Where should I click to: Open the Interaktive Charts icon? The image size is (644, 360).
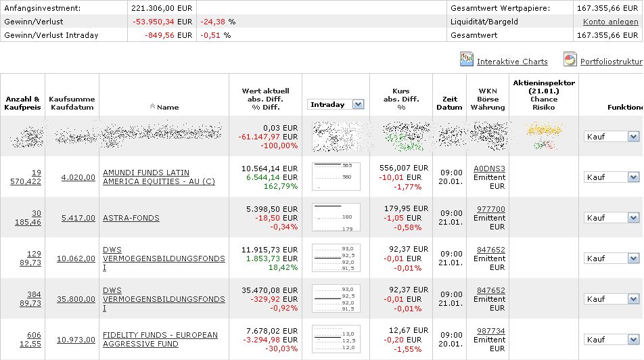pyautogui.click(x=467, y=59)
